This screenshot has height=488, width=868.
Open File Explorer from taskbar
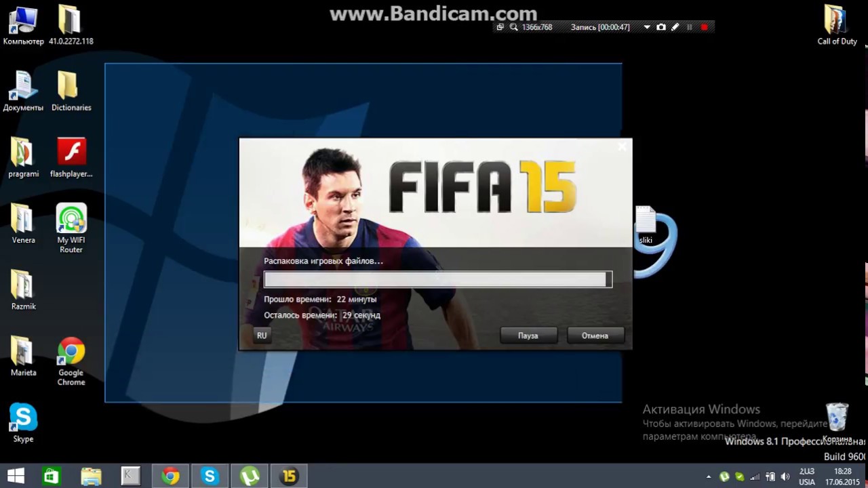pyautogui.click(x=91, y=476)
